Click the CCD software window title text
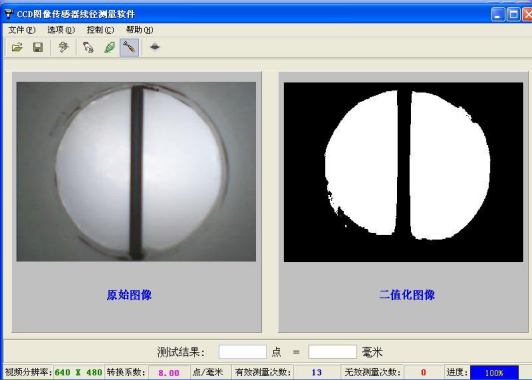Image resolution: width=532 pixels, height=380 pixels. coord(76,14)
